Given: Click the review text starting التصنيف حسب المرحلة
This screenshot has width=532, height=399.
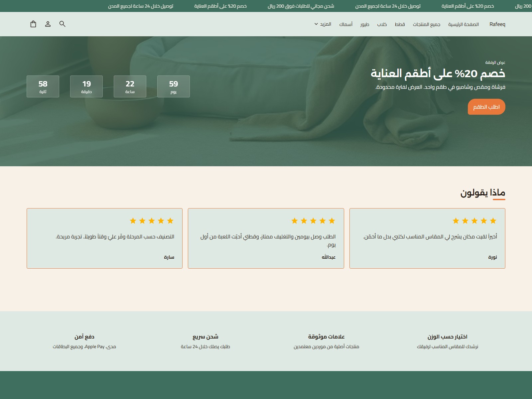Looking at the screenshot, I should coord(115,237).
